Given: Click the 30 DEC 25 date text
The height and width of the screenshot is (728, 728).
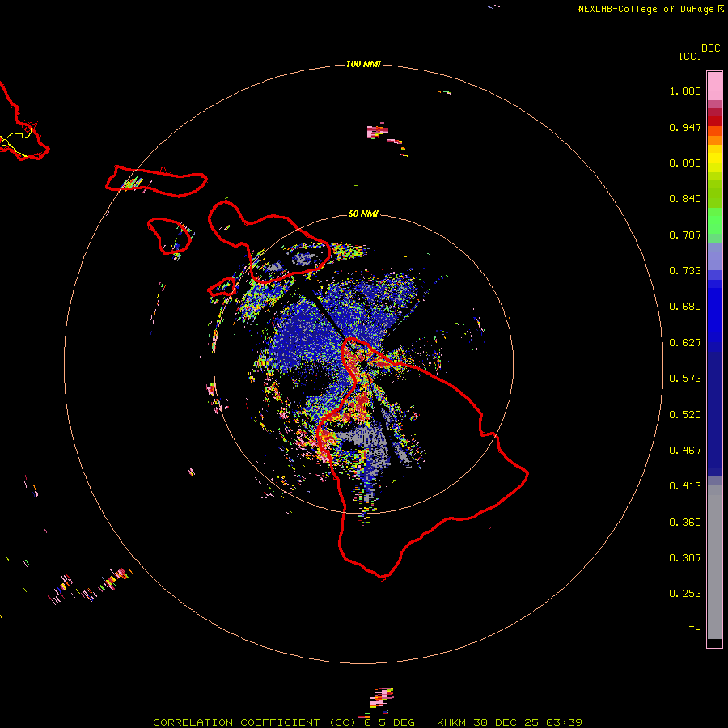Looking at the screenshot, I should pyautogui.click(x=506, y=722).
